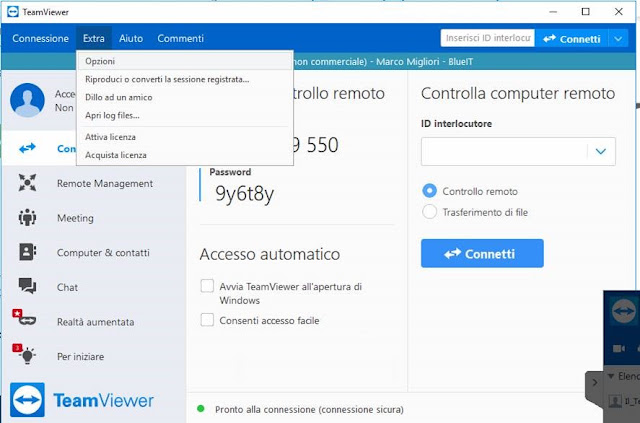Open the Aiuto menu
The height and width of the screenshot is (423, 640).
pos(131,38)
